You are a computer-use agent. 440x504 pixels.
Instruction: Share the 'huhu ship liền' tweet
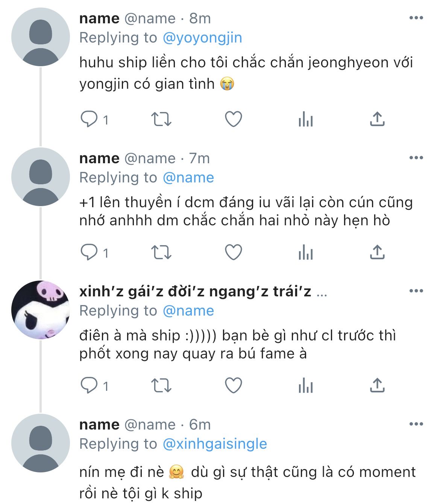(x=377, y=120)
